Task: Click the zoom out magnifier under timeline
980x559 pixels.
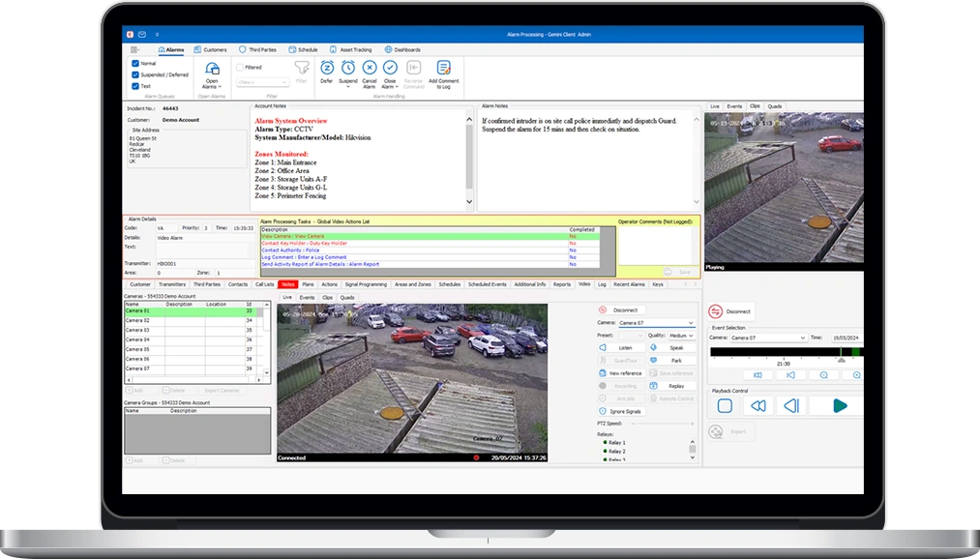Action: 824,375
